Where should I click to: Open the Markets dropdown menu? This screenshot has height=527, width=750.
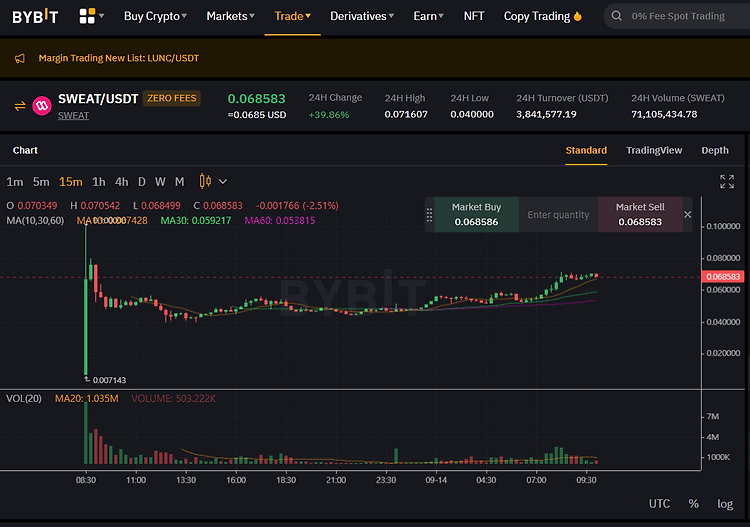pos(230,16)
